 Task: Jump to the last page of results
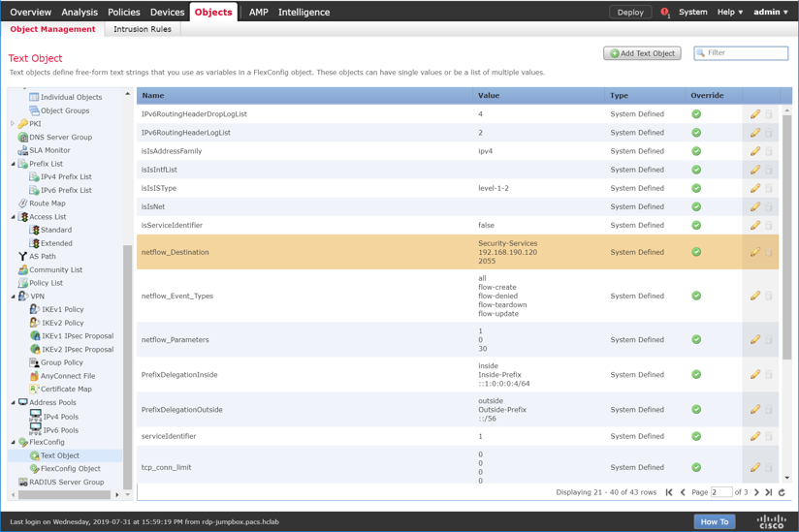[769, 492]
